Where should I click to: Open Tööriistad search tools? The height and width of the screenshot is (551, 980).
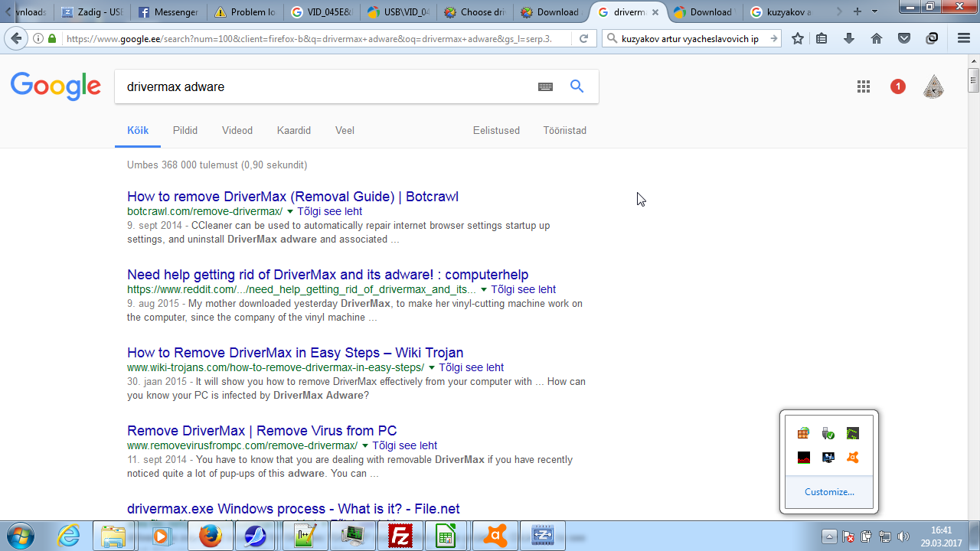(565, 131)
